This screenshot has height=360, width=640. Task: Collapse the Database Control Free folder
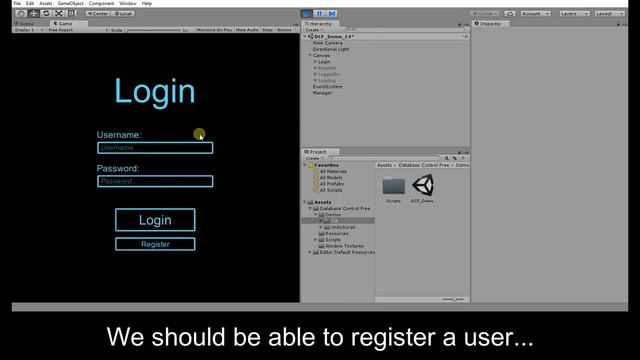click(310, 208)
